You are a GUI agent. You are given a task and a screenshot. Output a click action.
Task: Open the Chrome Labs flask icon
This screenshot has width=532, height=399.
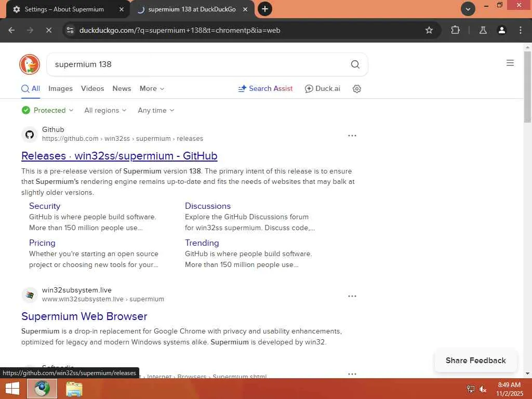pos(483,30)
